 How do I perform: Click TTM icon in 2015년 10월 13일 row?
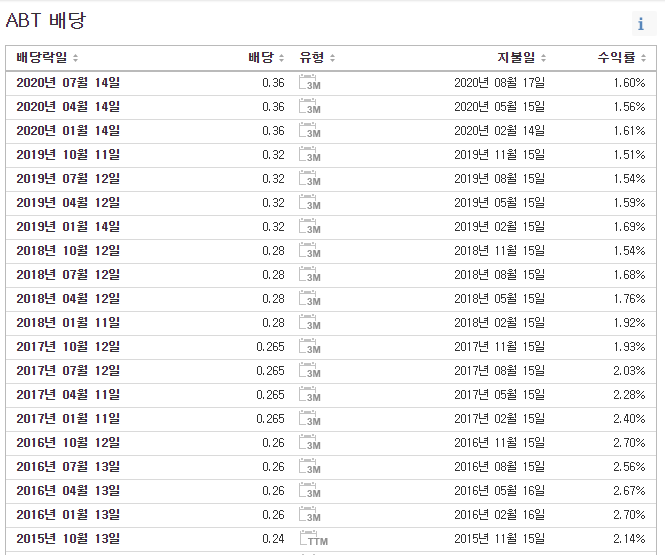(x=313, y=539)
